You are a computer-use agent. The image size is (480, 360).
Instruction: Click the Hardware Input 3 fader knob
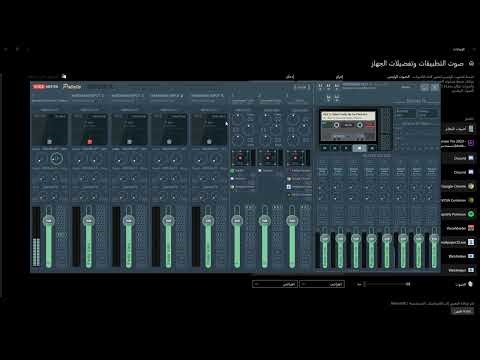point(129,221)
